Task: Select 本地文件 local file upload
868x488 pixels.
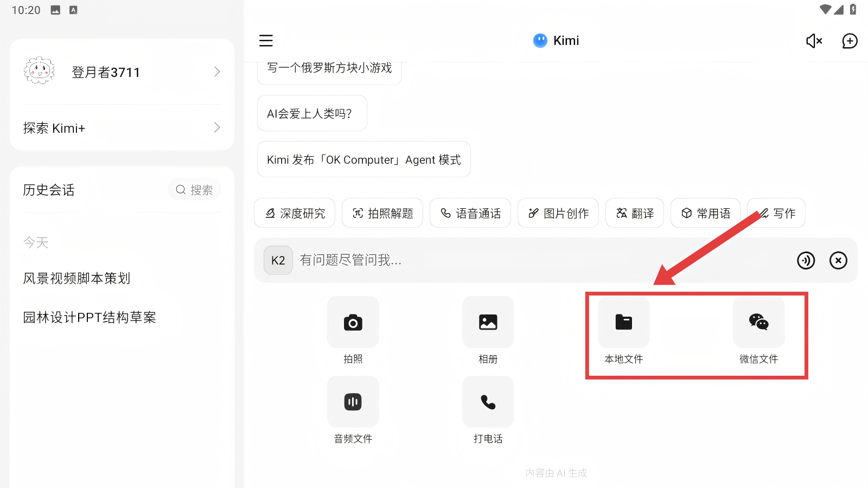Action: coord(623,323)
